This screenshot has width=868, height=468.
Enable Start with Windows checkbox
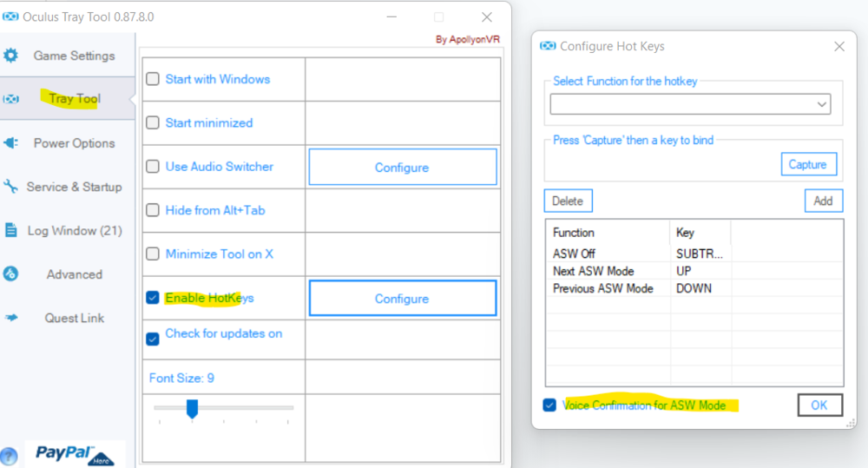[153, 79]
